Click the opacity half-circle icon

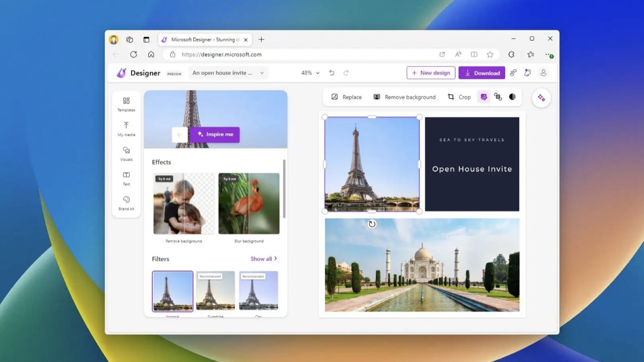click(512, 97)
